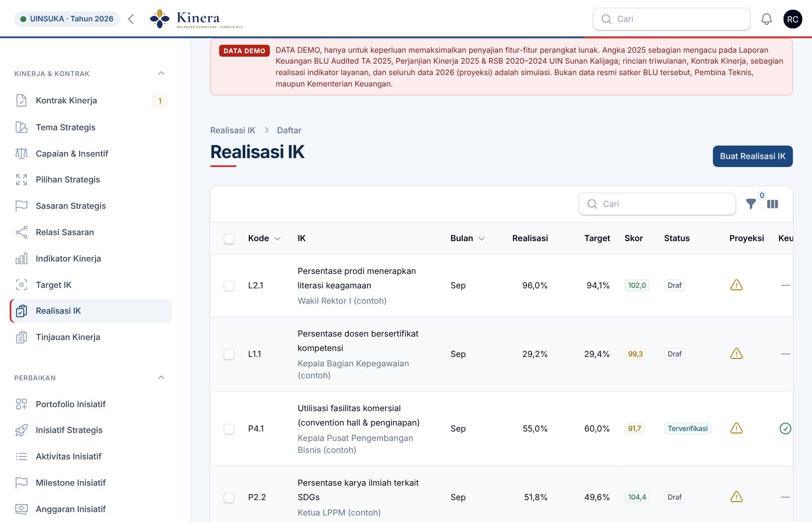The image size is (812, 522).
Task: Click the Indikator Kinerja bar chart icon
Action: 21,259
